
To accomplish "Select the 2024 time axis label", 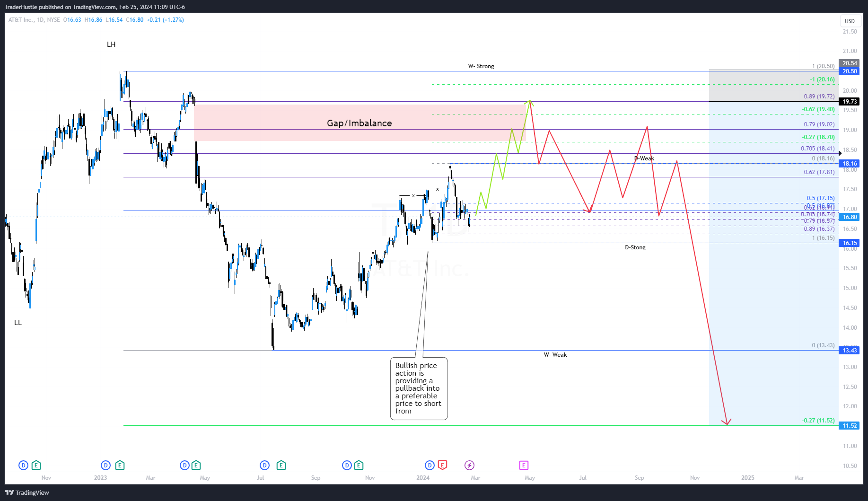I will [x=423, y=478].
